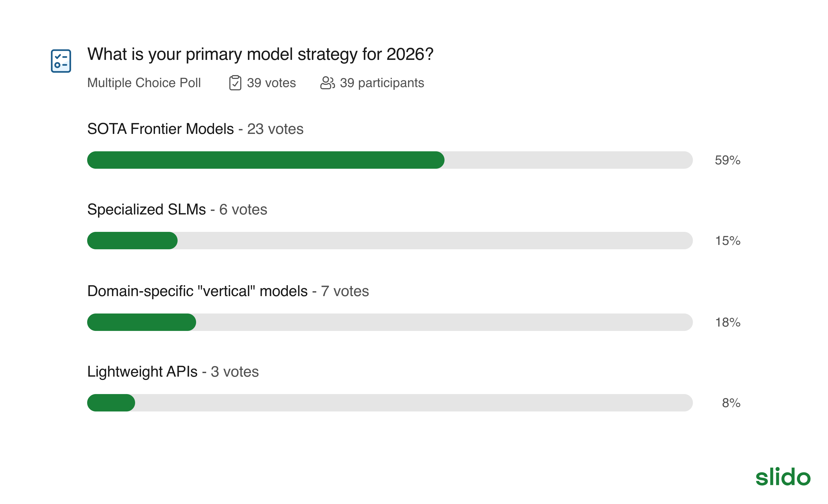This screenshot has width=828, height=504.
Task: Click the votes clipboard icon
Action: click(235, 83)
